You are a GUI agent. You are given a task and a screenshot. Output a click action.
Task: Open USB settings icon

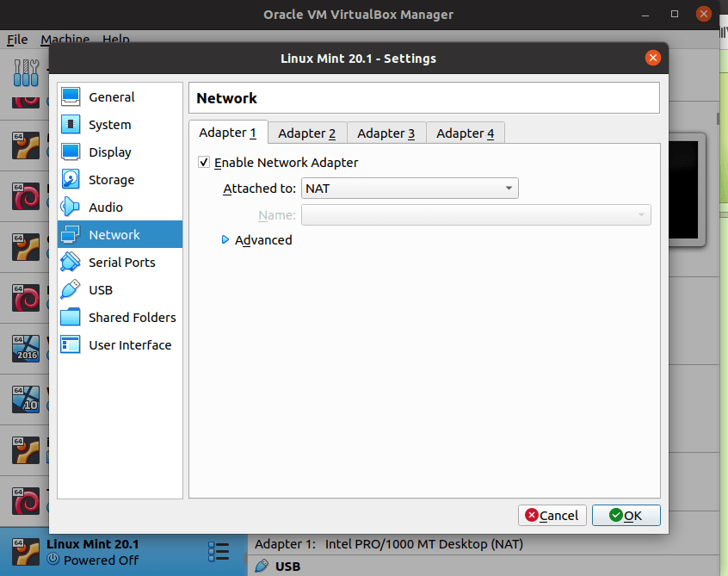[71, 290]
